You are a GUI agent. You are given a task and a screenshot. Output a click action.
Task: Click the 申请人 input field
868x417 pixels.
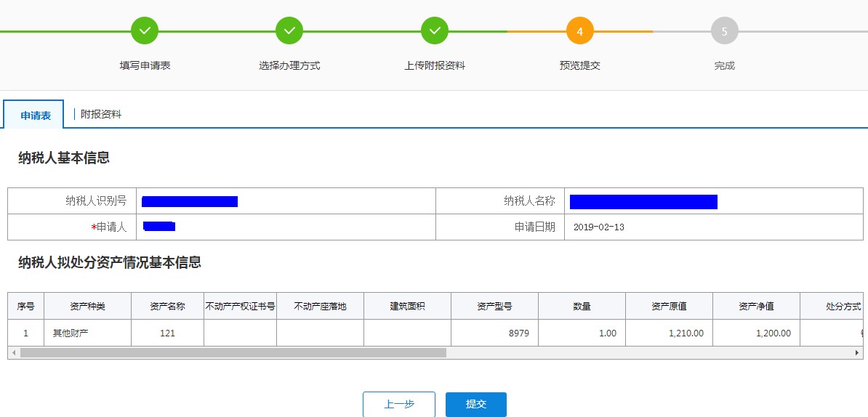tap(285, 227)
